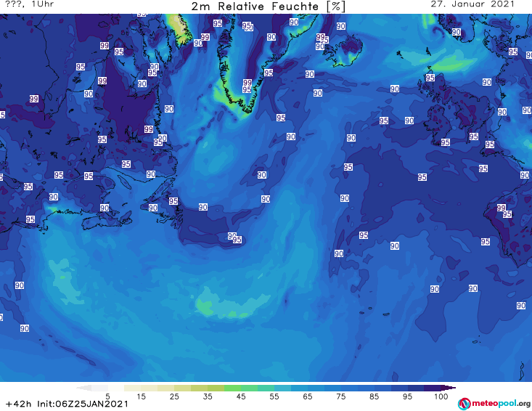Click the 'Init:06Z25JAN2021' run label
Image resolution: width=532 pixels, height=411 pixels.
pos(83,404)
